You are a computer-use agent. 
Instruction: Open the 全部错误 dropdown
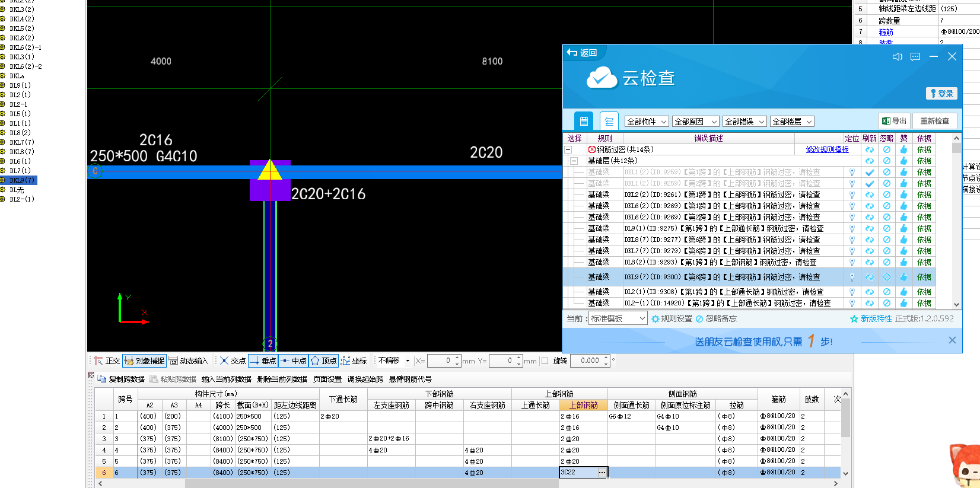(x=744, y=122)
